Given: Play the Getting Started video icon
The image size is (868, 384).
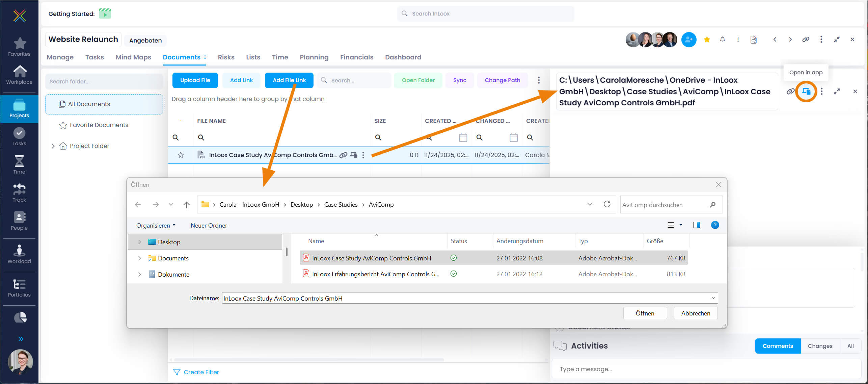Looking at the screenshot, I should [105, 14].
